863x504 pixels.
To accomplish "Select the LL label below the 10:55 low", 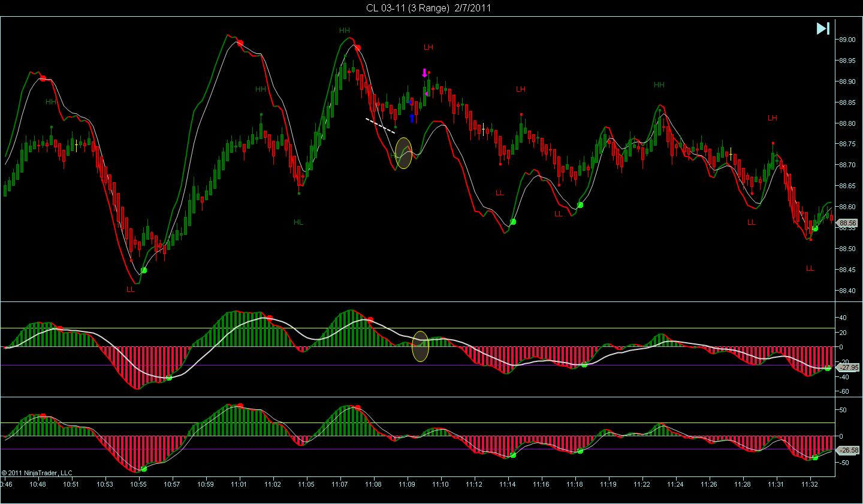I will click(x=131, y=289).
